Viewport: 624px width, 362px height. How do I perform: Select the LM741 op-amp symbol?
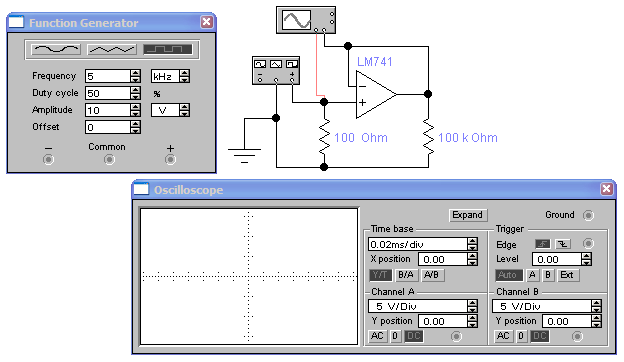tap(376, 94)
